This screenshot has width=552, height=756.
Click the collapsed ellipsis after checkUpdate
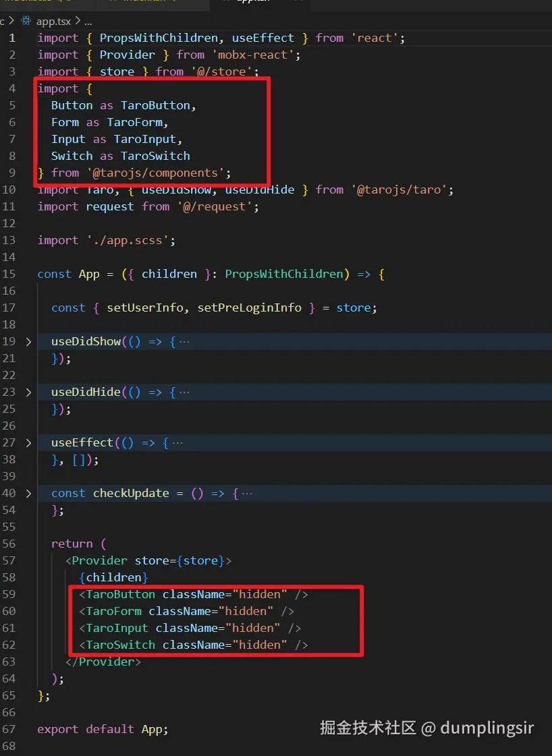(247, 494)
